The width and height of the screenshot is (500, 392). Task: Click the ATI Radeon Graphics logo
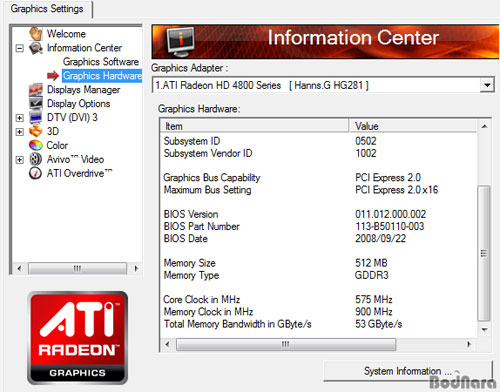pos(78,338)
